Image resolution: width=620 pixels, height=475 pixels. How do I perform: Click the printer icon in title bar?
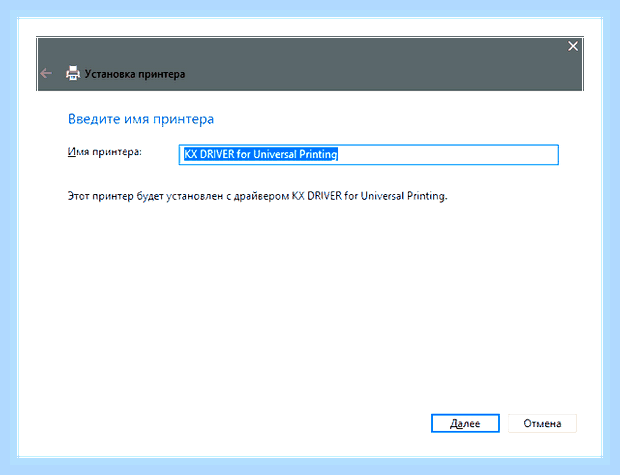[x=73, y=73]
